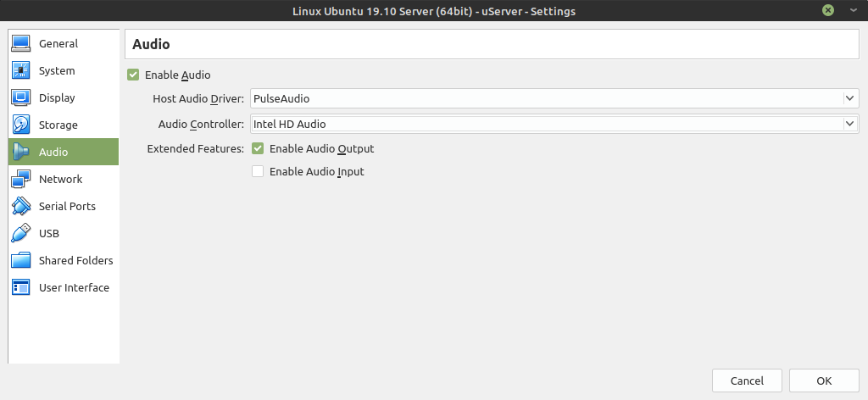Click the Storage disk icon

tap(21, 125)
